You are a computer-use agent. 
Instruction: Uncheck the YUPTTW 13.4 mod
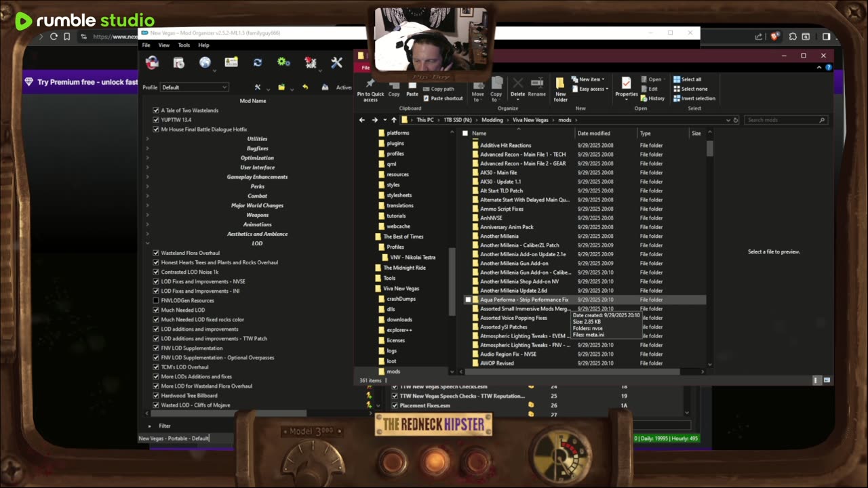(x=156, y=120)
